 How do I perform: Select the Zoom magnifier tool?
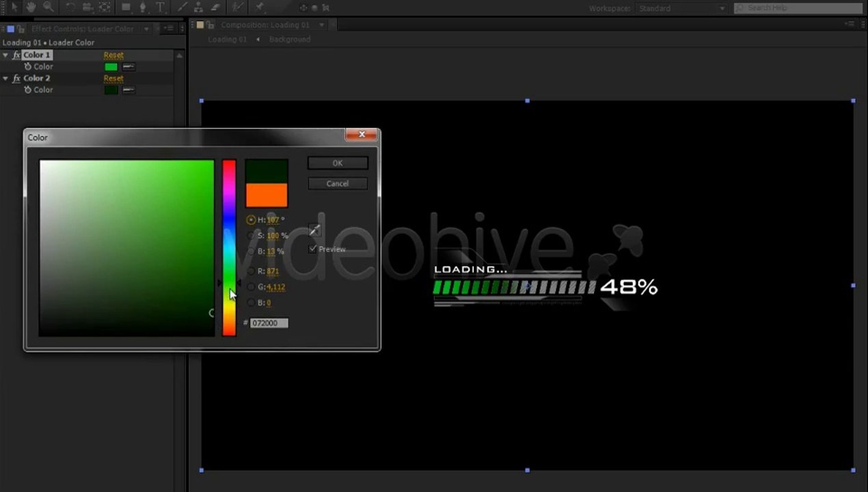coord(49,8)
